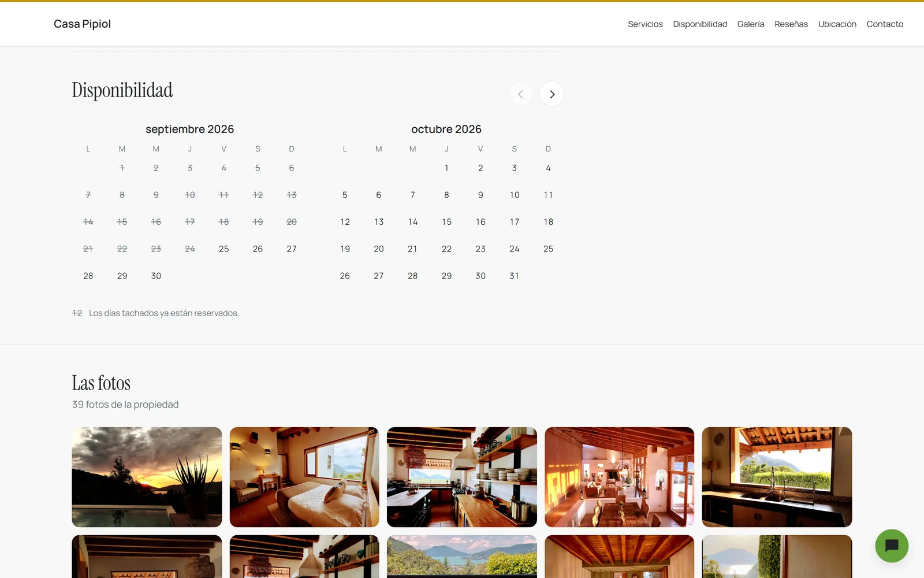The height and width of the screenshot is (578, 924).
Task: Select September 27 in the calendar
Action: point(292,249)
